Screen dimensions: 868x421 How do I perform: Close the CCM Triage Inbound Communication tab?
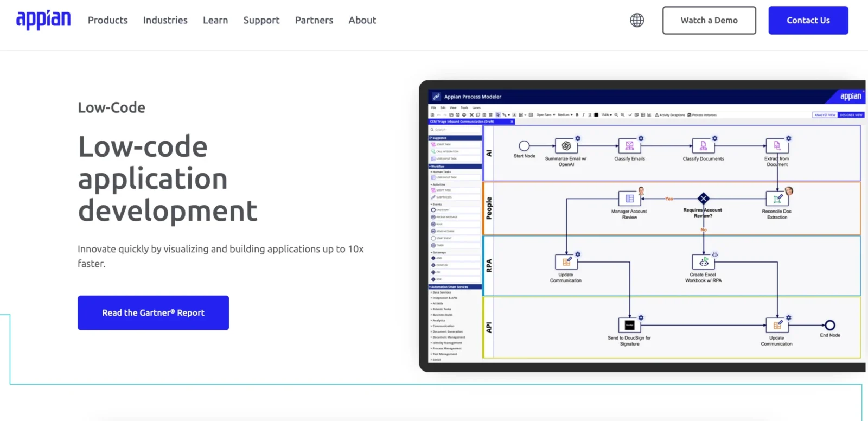[x=512, y=122]
